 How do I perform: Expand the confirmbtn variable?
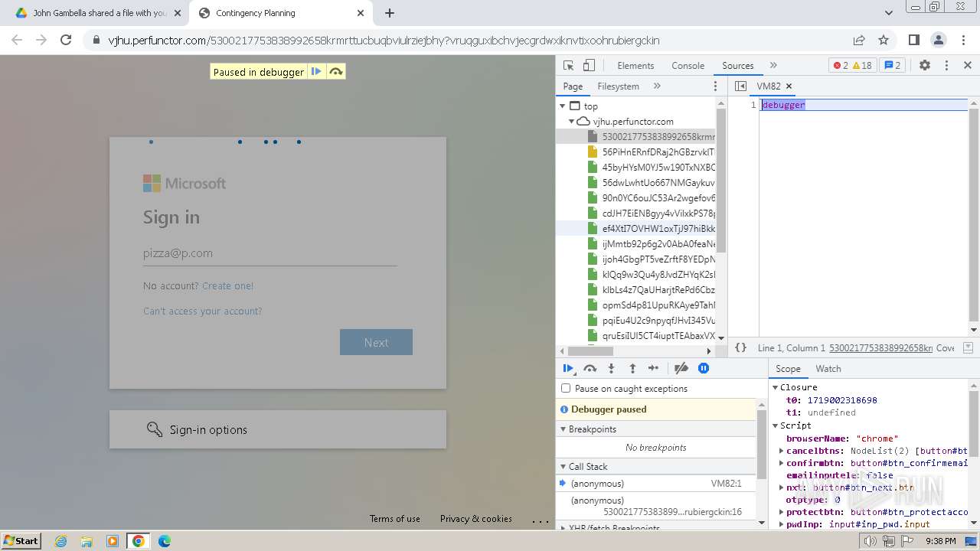click(781, 464)
